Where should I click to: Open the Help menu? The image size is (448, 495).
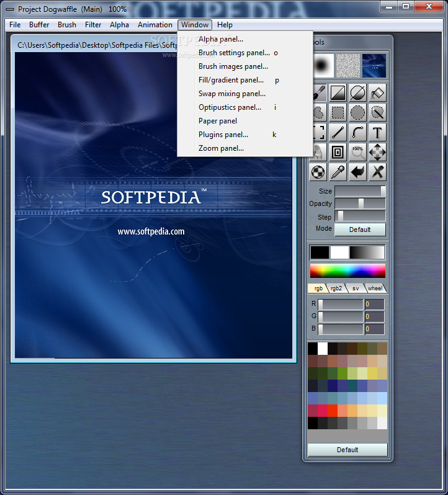[225, 25]
